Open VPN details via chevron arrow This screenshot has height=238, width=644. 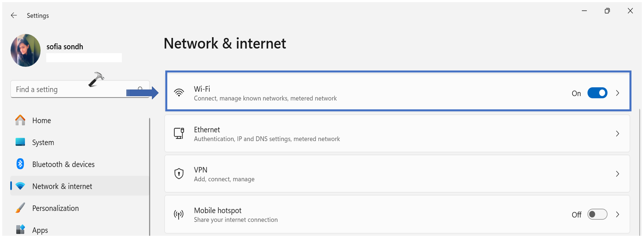tap(617, 174)
